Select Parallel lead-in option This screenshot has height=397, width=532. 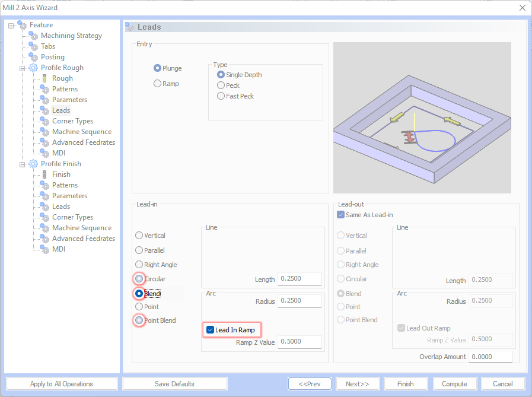(x=139, y=250)
